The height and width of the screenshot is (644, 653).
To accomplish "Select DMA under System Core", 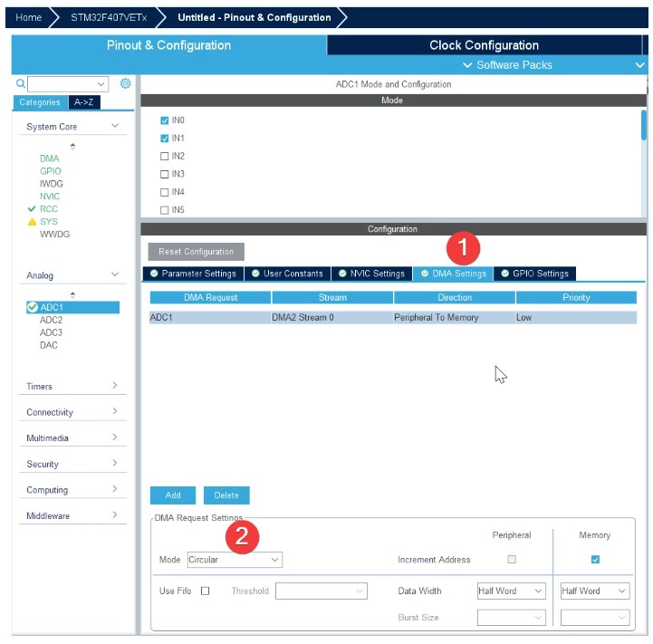I will [x=50, y=159].
